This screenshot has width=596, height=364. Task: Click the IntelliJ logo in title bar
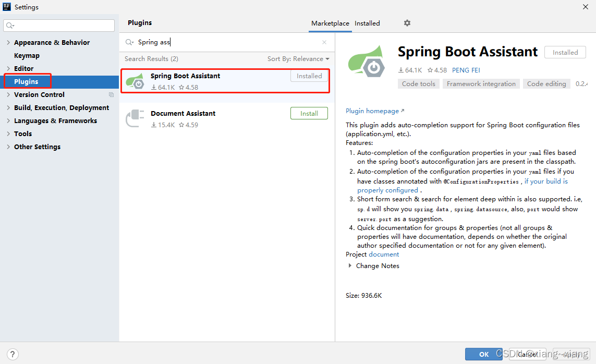tap(7, 6)
